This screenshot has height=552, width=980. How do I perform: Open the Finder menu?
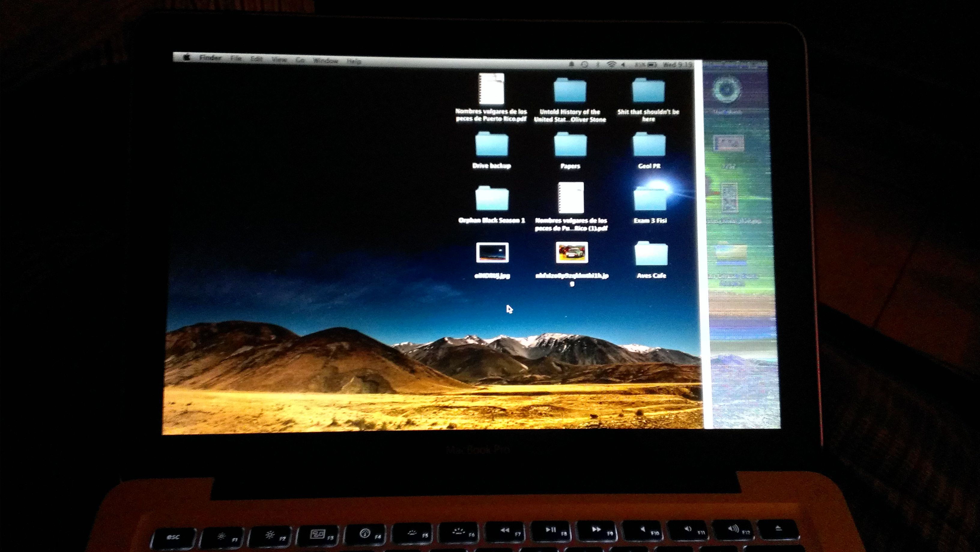click(x=210, y=58)
